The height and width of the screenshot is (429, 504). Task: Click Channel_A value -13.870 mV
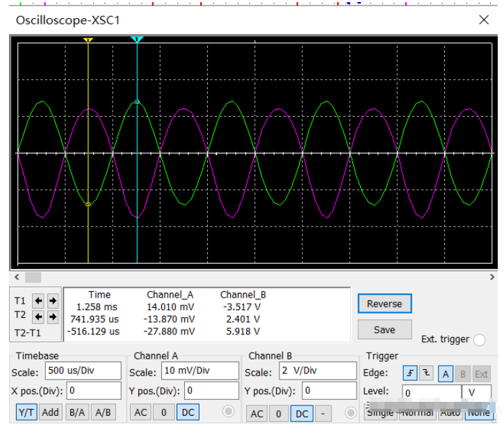click(169, 319)
